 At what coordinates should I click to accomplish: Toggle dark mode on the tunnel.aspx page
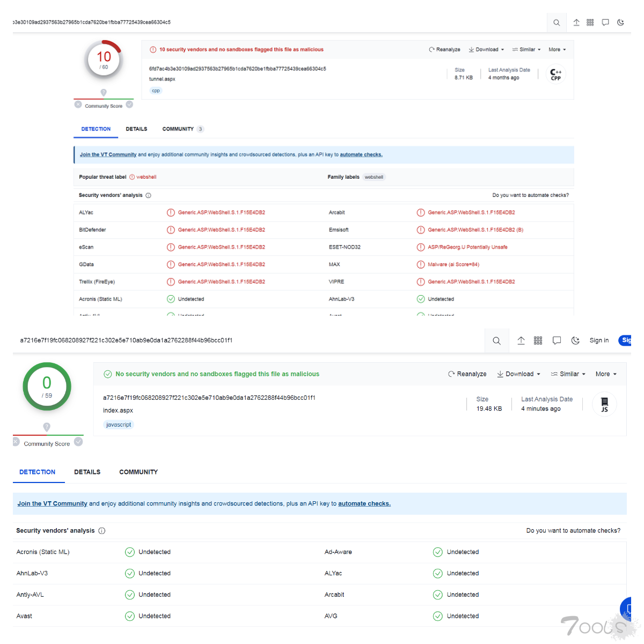pyautogui.click(x=620, y=23)
